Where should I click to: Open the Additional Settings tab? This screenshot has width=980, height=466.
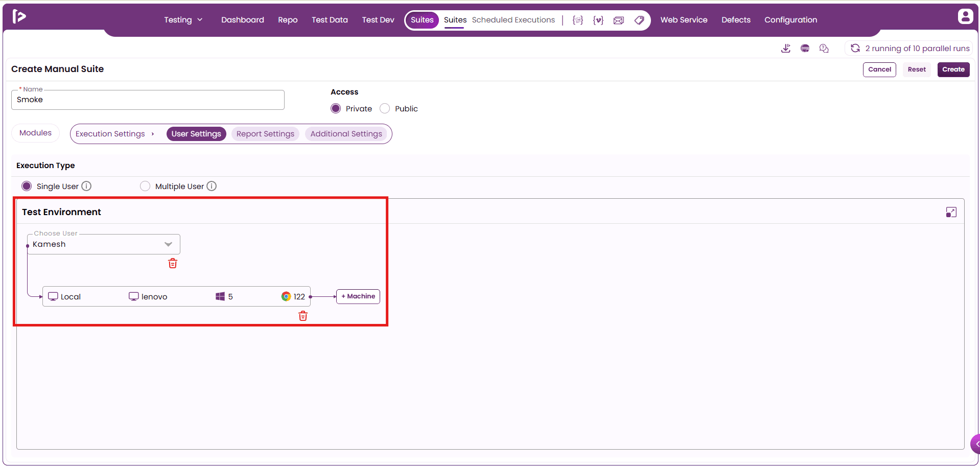coord(346,134)
